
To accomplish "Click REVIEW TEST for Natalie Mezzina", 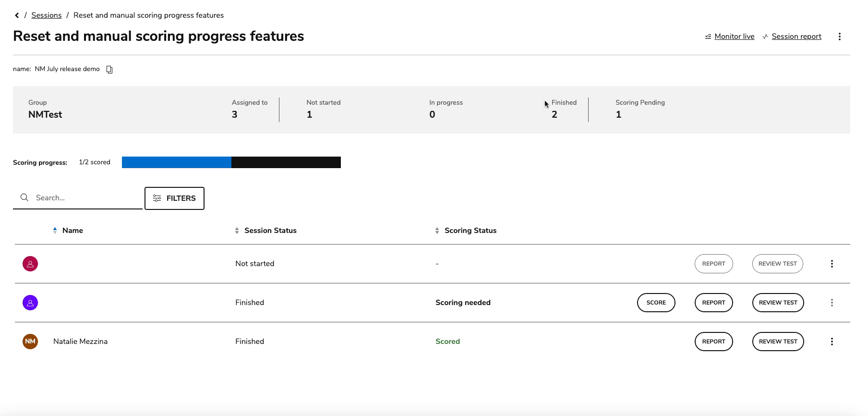I will point(778,342).
